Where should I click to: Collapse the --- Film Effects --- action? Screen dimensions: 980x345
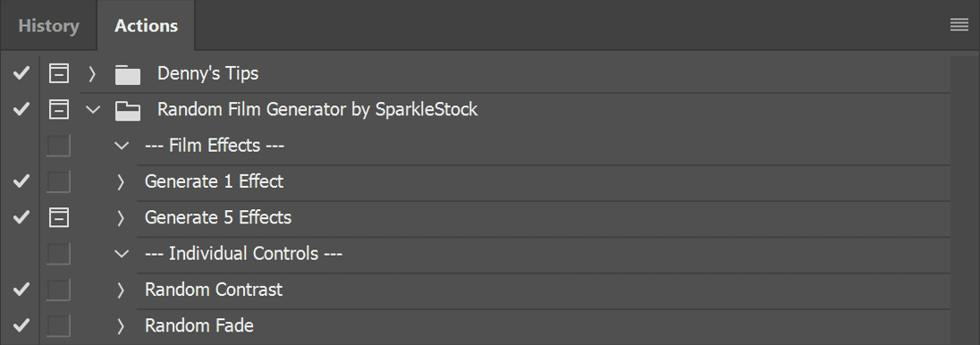[122, 147]
